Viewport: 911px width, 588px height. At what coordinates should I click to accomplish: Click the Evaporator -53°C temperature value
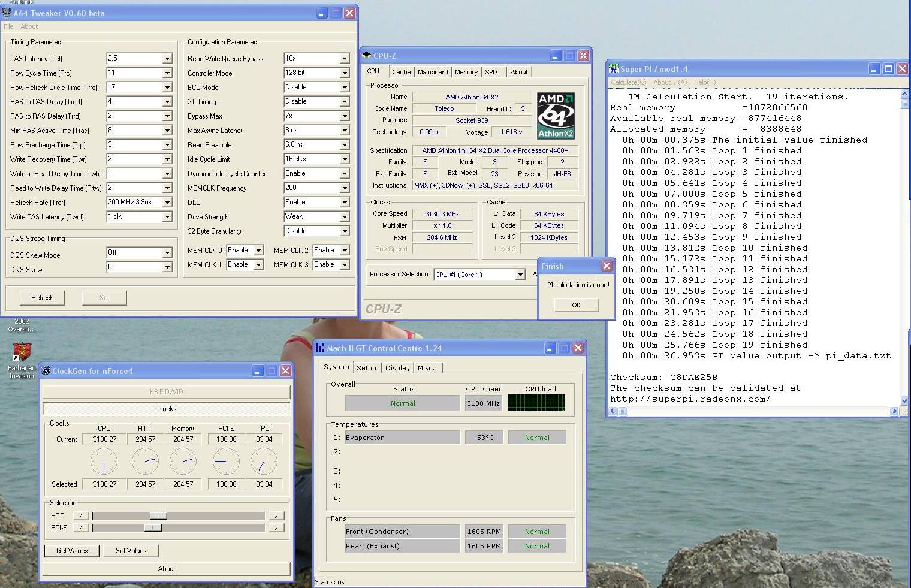[484, 438]
